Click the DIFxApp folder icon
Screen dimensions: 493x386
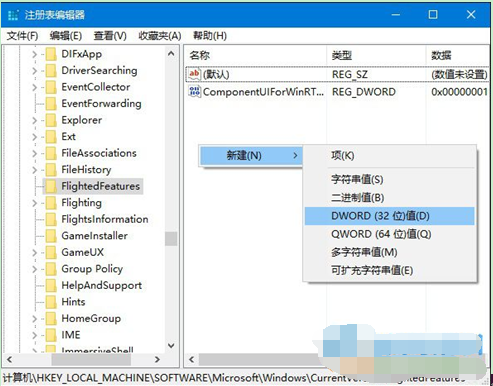click(51, 54)
